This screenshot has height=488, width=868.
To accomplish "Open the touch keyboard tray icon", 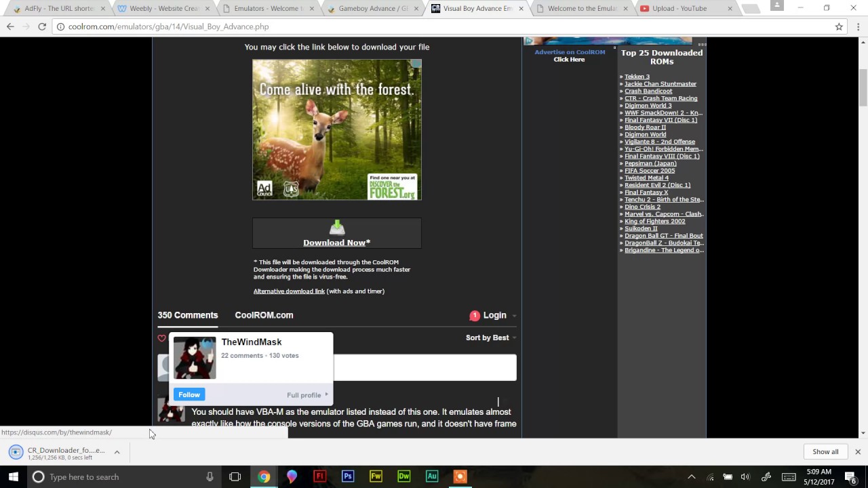I will pyautogui.click(x=789, y=476).
